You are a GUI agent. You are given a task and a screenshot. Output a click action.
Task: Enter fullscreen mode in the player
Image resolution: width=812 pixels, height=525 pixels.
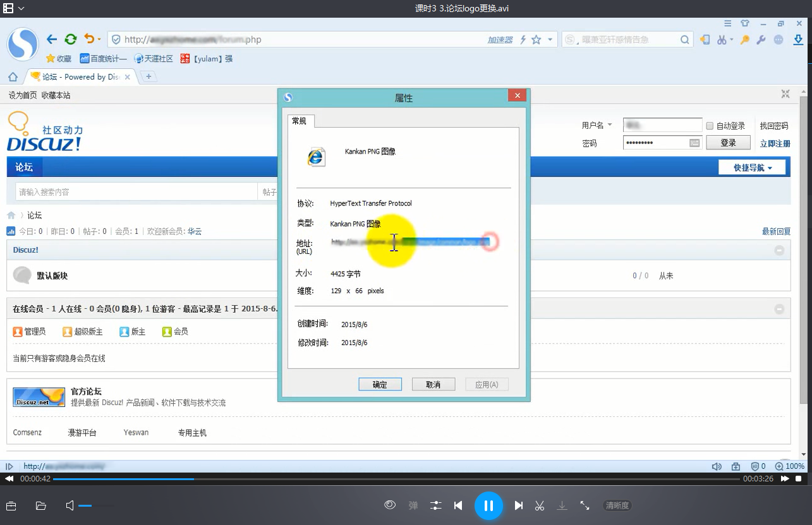pos(585,505)
